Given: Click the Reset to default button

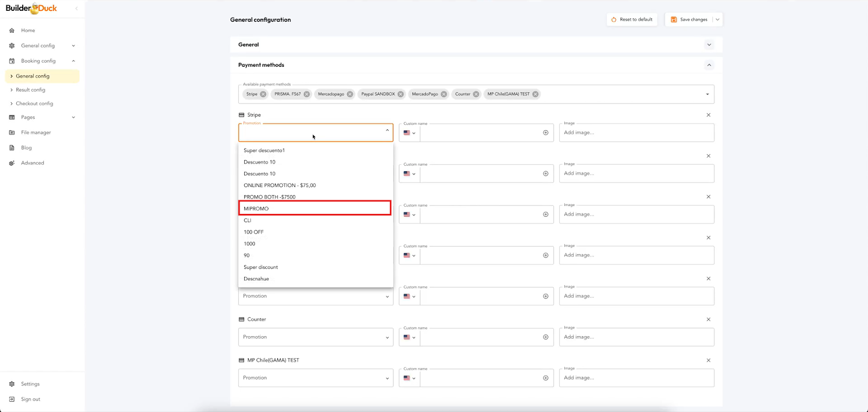Looking at the screenshot, I should click(631, 20).
